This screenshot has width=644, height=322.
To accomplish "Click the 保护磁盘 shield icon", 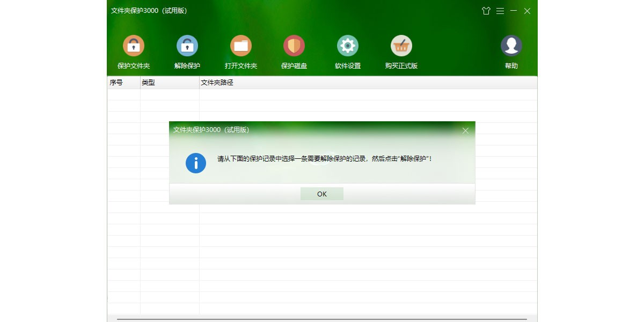I will pyautogui.click(x=294, y=46).
